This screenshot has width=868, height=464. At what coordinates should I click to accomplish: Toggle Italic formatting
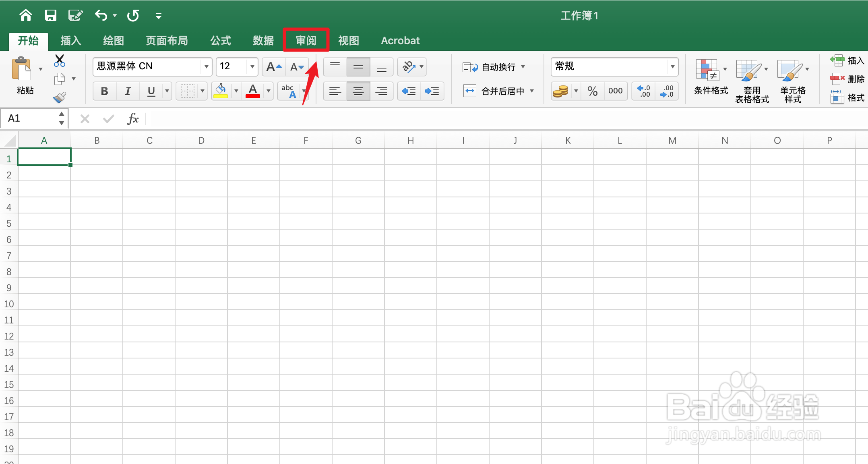pos(128,91)
